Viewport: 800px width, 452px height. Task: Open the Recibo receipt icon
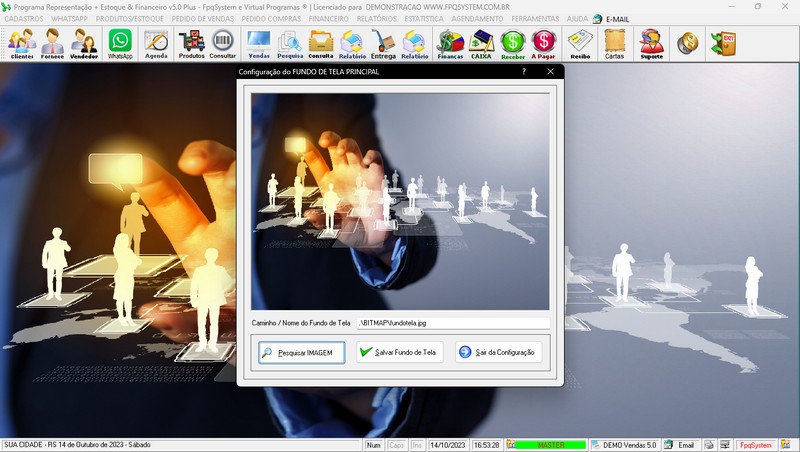pos(580,44)
